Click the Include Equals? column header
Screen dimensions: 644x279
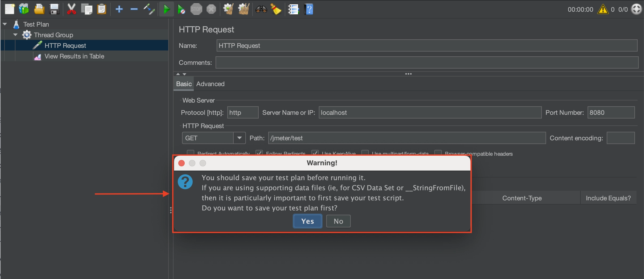point(608,198)
